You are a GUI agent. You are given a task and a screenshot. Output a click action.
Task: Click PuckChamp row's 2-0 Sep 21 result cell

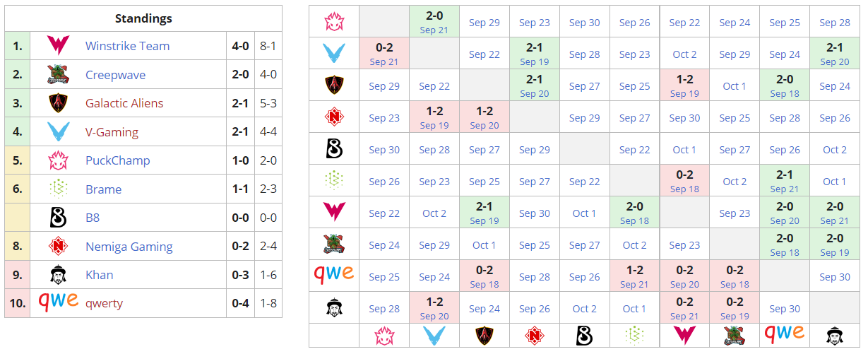[x=434, y=22]
